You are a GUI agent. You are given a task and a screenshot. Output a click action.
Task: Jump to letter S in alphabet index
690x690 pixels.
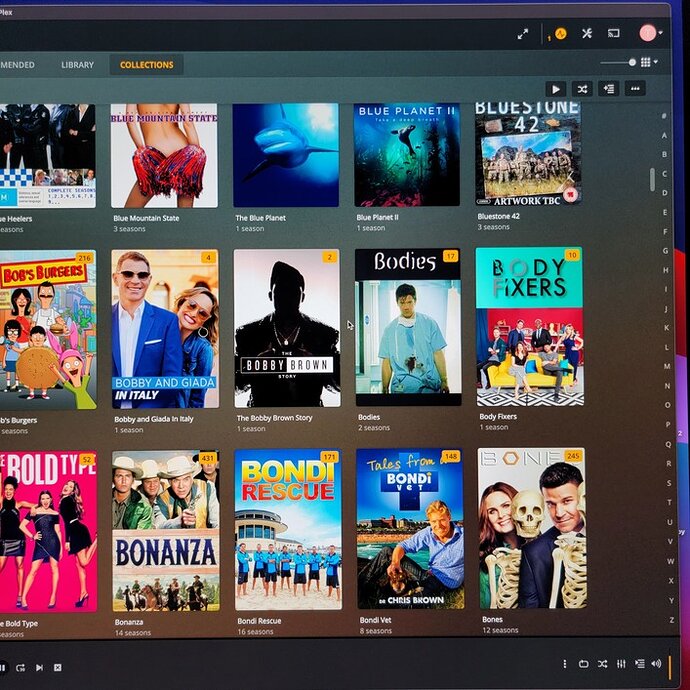point(669,483)
